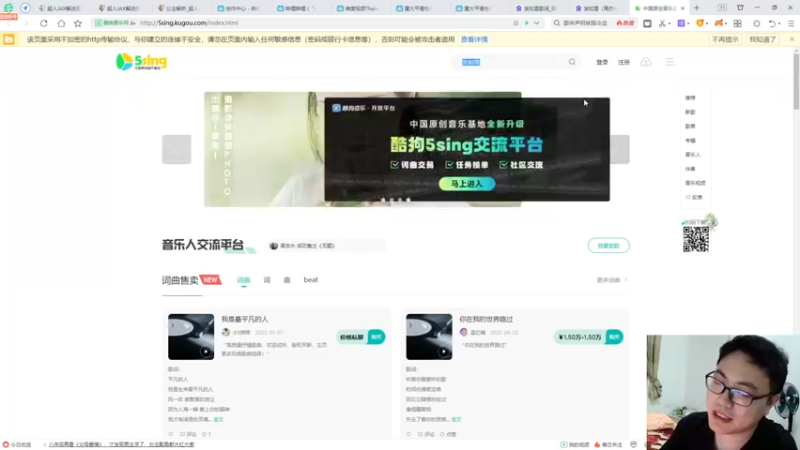Click the 音乐视频 side nav item
Image resolution: width=800 pixels, height=450 pixels.
click(695, 183)
